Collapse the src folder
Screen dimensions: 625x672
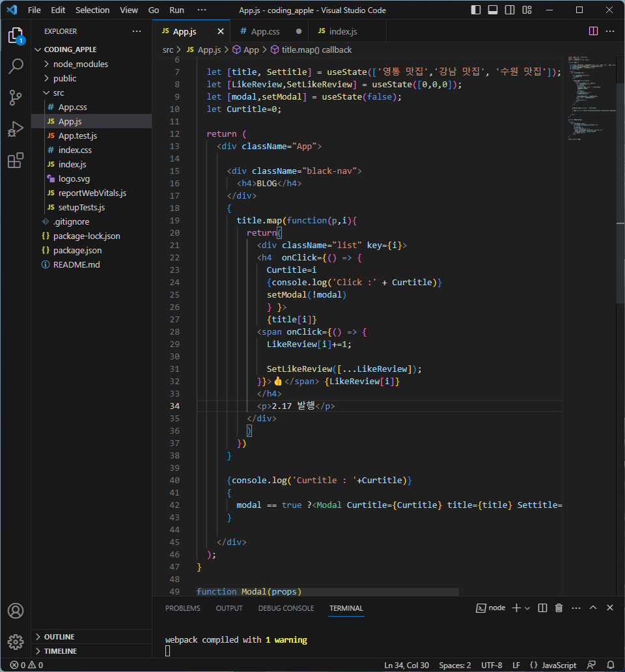(x=92, y=93)
